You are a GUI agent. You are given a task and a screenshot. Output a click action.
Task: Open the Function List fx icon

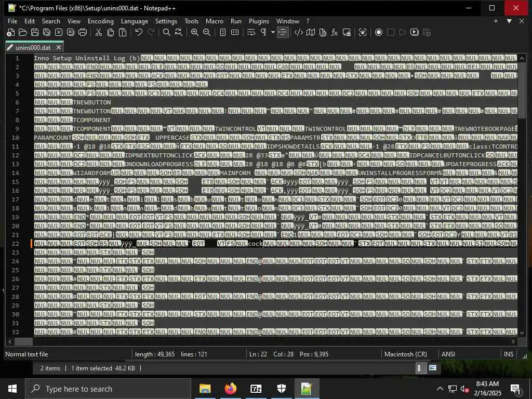(335, 33)
